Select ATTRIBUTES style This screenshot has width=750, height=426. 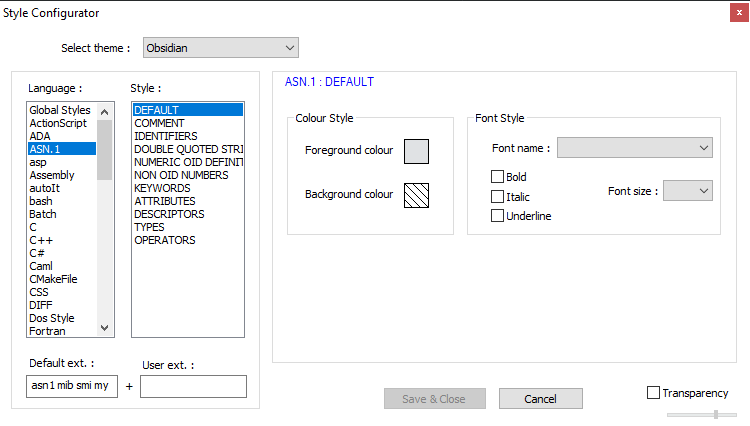[x=188, y=201]
